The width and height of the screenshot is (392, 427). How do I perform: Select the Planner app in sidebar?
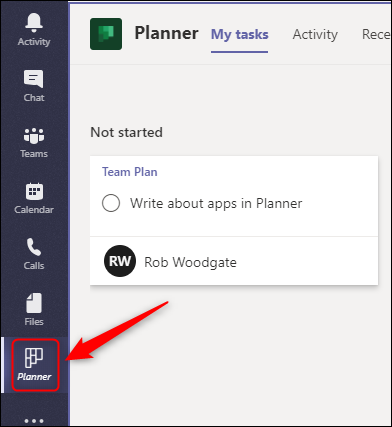pyautogui.click(x=35, y=365)
